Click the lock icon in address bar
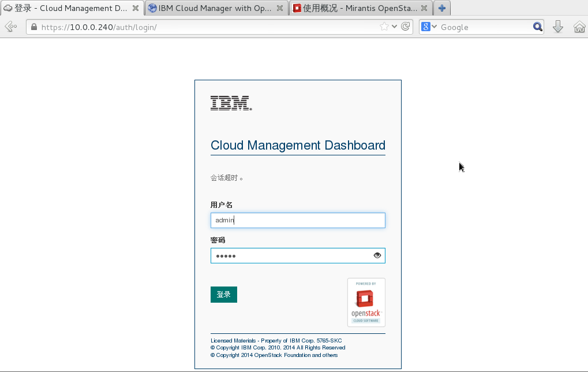The width and height of the screenshot is (588, 372). click(x=34, y=27)
